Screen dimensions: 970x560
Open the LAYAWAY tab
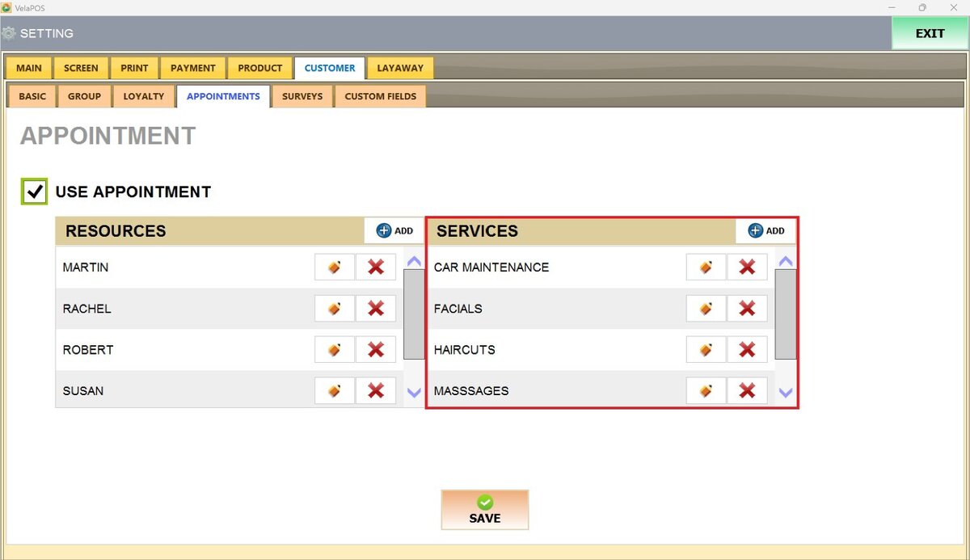click(400, 68)
